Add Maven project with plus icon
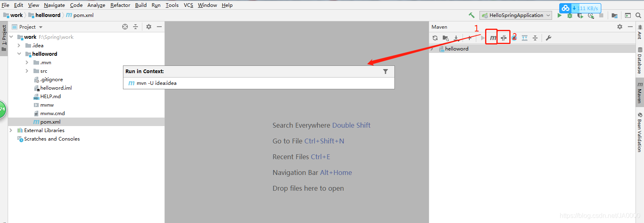Screen dimensions: 644x223 point(469,38)
